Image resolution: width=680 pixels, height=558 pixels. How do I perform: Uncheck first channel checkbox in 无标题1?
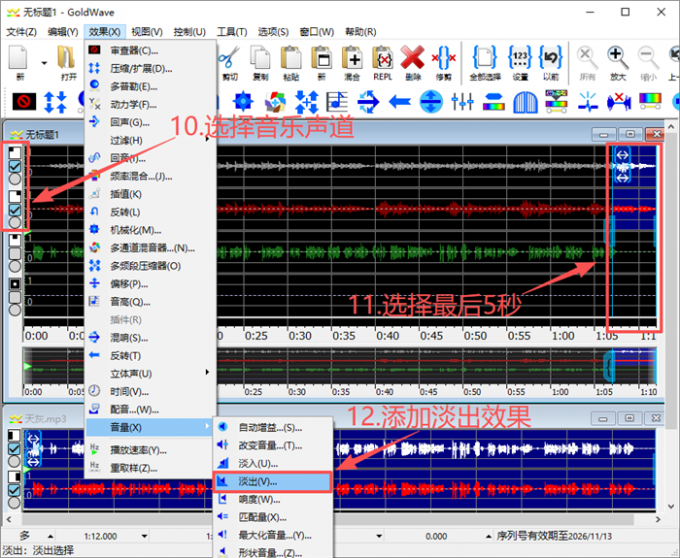15,166
